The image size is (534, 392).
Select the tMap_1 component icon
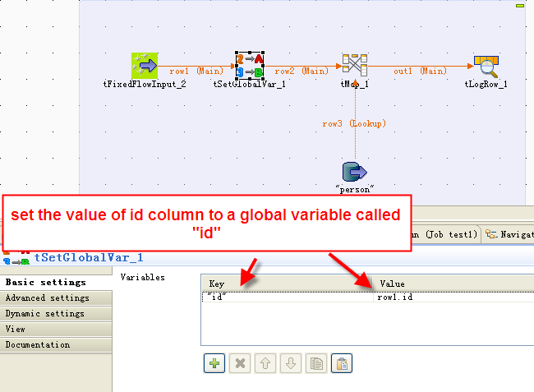click(x=355, y=65)
